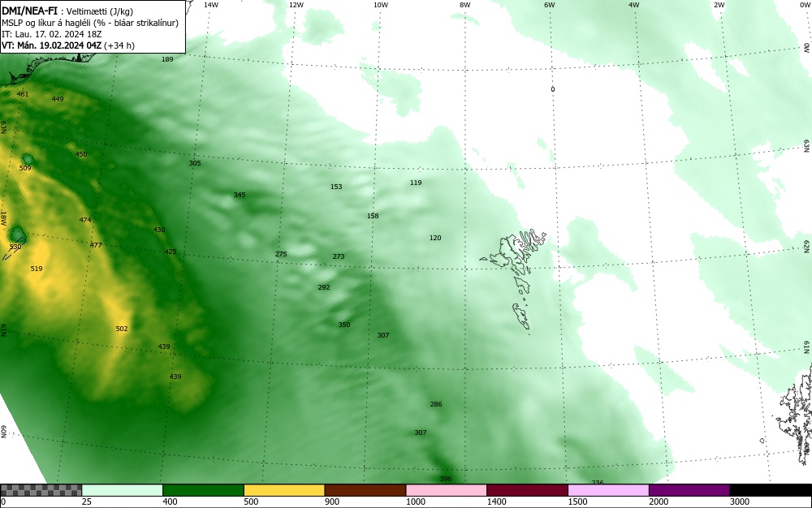This screenshot has width=812, height=508.
Task: Click the title text 'DMI/NEA-FI : Veltimætti (J/kg)'
Action: click(x=67, y=11)
